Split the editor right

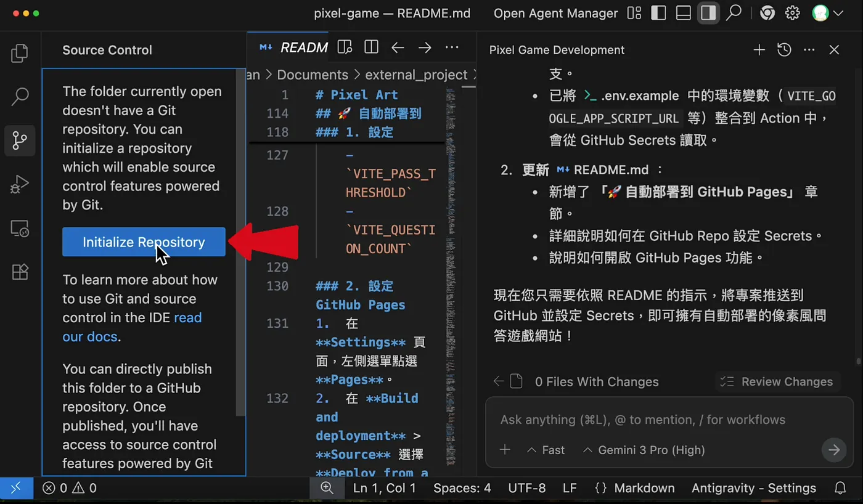pyautogui.click(x=371, y=47)
